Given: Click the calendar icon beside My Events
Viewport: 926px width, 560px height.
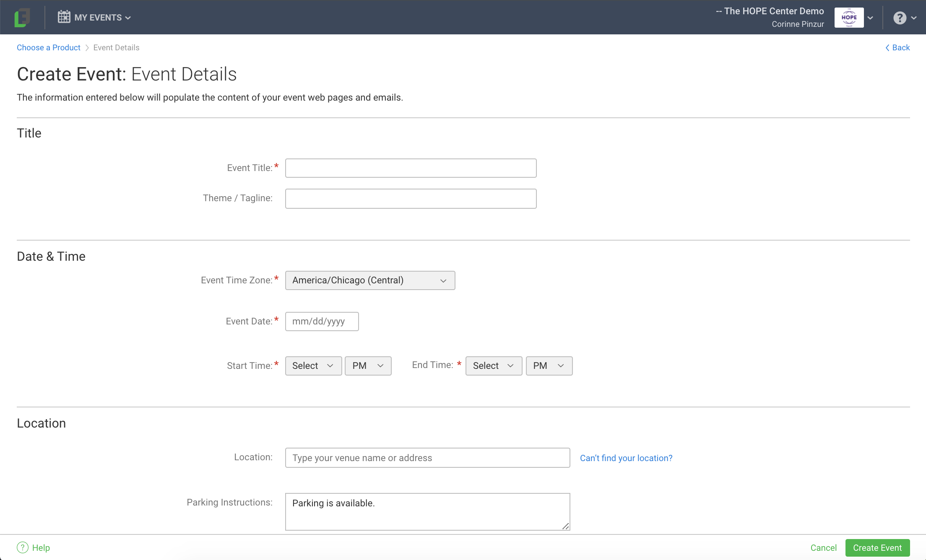Looking at the screenshot, I should (x=64, y=17).
